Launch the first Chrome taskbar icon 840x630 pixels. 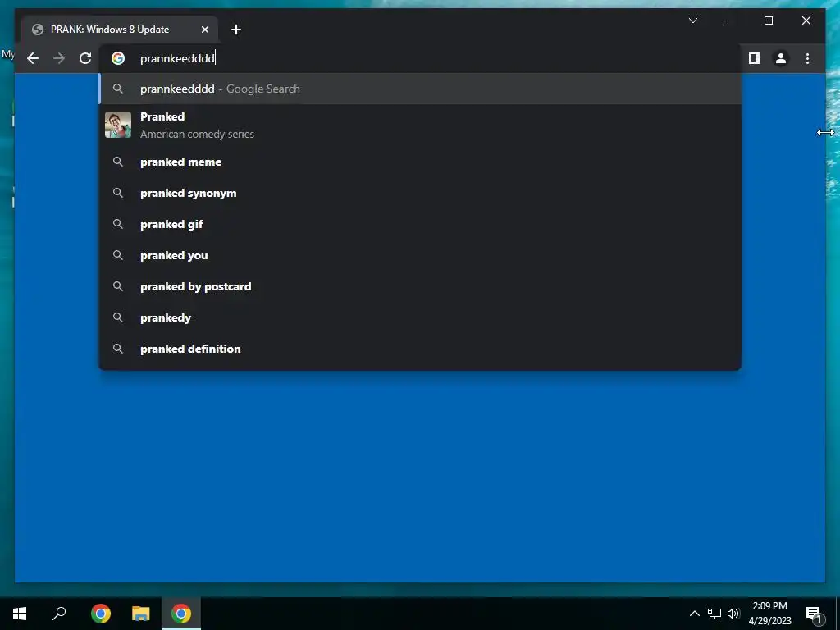click(101, 614)
